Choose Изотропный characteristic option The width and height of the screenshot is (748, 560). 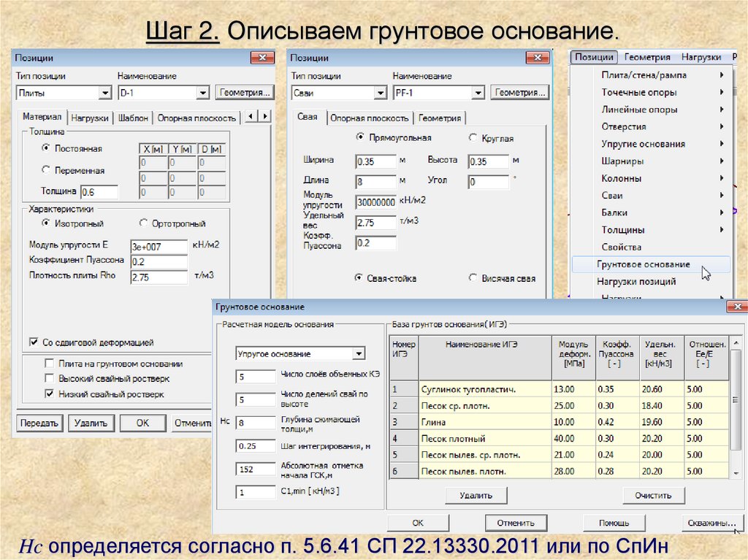point(46,223)
